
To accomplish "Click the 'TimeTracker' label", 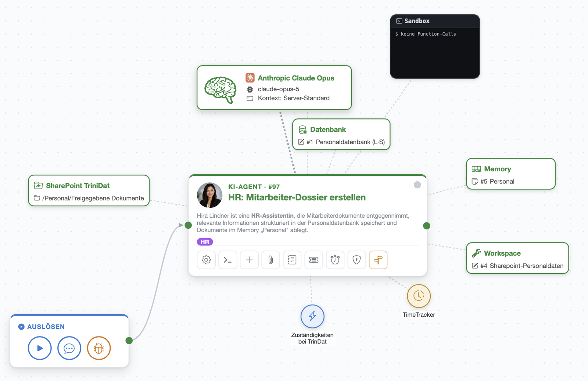I will [419, 315].
